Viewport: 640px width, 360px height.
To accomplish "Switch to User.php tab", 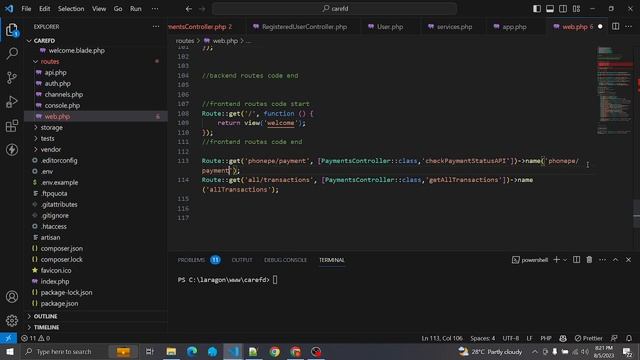I will [x=390, y=27].
